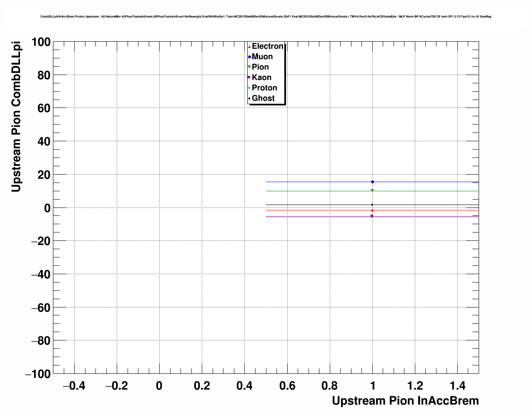Click x-axis tick label 1
This screenshot has width=532, height=415.
coord(373,386)
